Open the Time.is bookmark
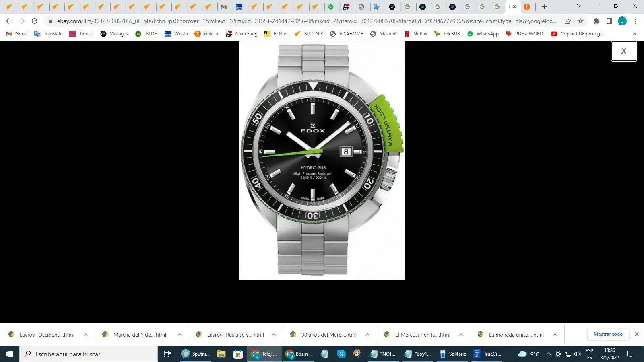The width and height of the screenshot is (644, 362). 82,34
